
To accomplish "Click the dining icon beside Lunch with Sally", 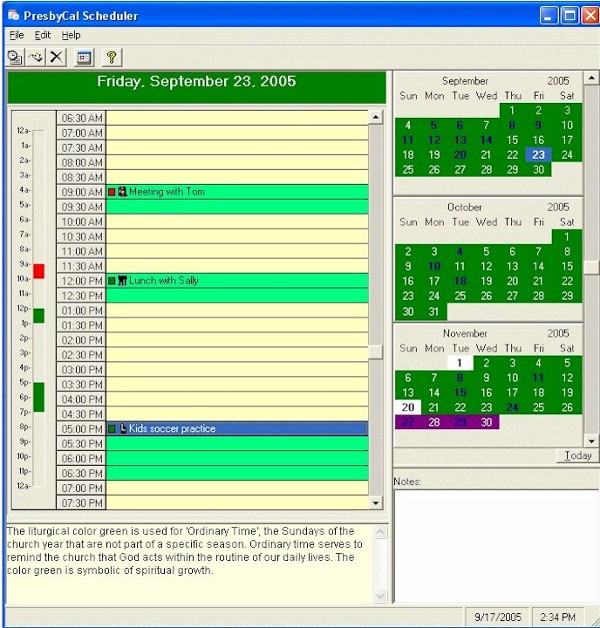I will pos(122,281).
